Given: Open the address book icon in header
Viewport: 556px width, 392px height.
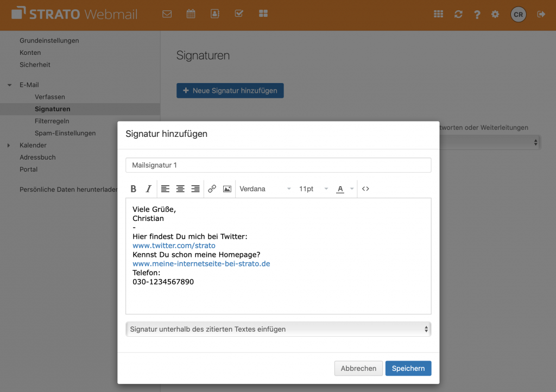Looking at the screenshot, I should [x=215, y=14].
